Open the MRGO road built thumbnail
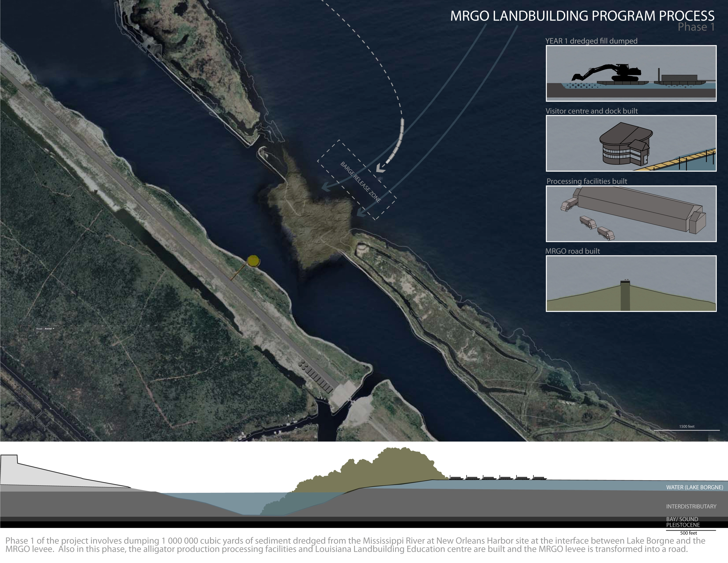The height and width of the screenshot is (563, 728). coord(631,283)
